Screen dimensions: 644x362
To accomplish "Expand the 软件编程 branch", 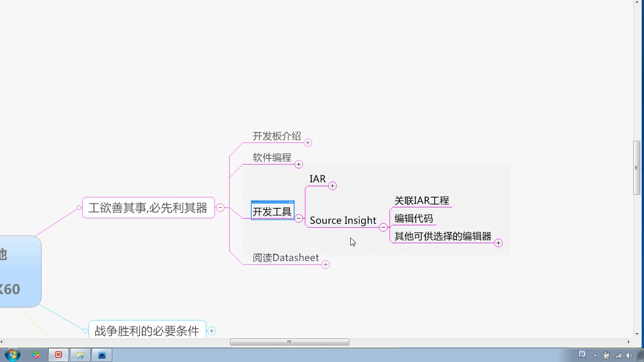I will coord(298,165).
